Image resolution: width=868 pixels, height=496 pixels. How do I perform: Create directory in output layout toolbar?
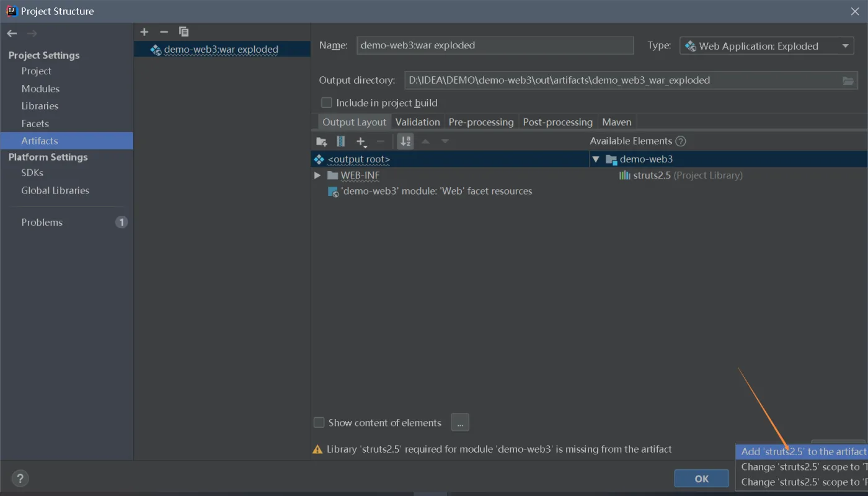[322, 141]
